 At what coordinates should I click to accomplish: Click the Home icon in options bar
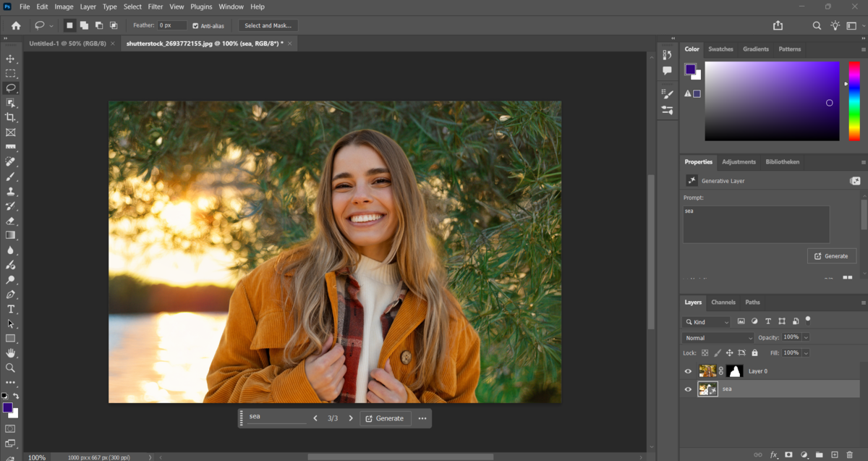pos(16,25)
